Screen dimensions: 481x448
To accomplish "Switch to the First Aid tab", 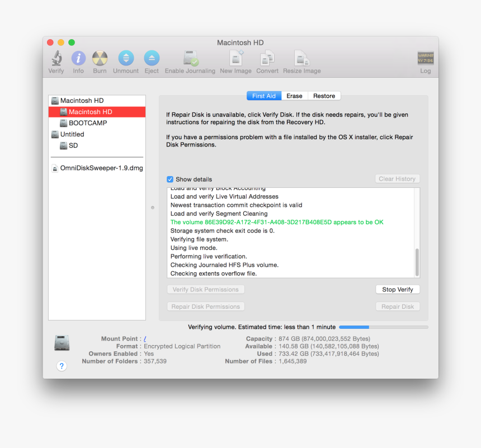I will 264,96.
